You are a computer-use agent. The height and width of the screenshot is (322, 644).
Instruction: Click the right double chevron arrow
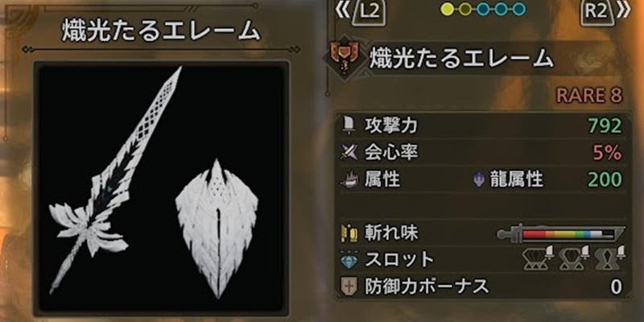[x=623, y=11]
